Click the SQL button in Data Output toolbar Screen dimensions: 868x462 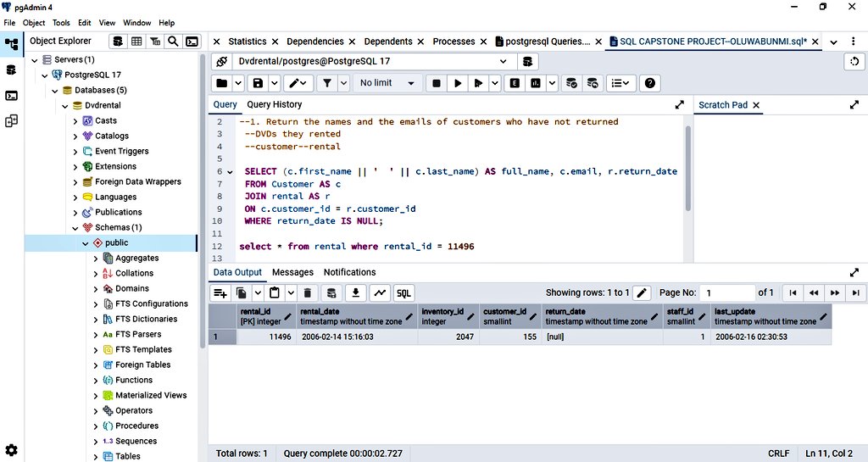[x=403, y=293]
